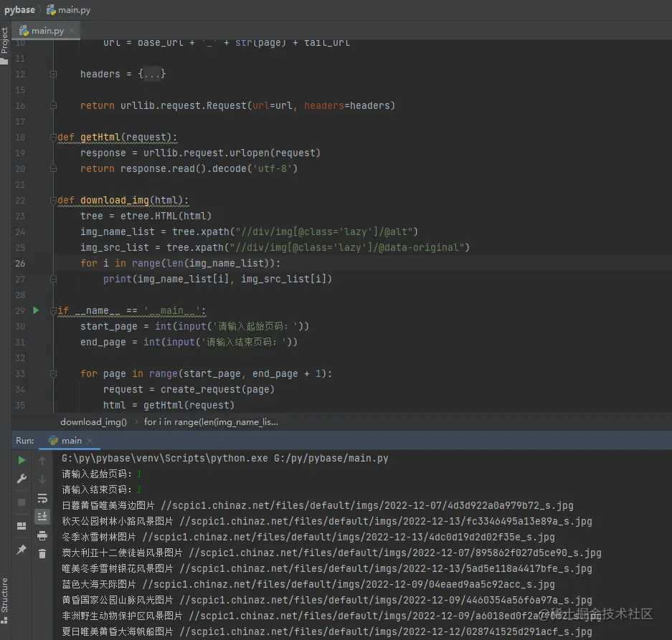
Task: Go down the stack trace arrow
Action: click(x=42, y=479)
